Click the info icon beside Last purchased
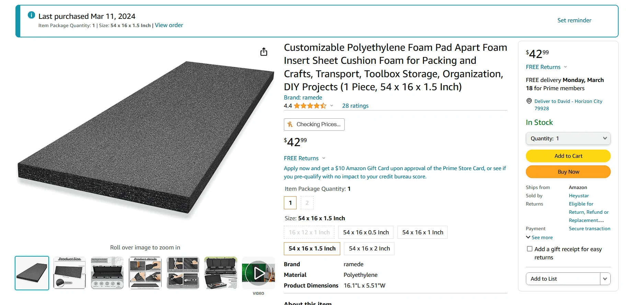The width and height of the screenshot is (644, 305). pos(31,15)
